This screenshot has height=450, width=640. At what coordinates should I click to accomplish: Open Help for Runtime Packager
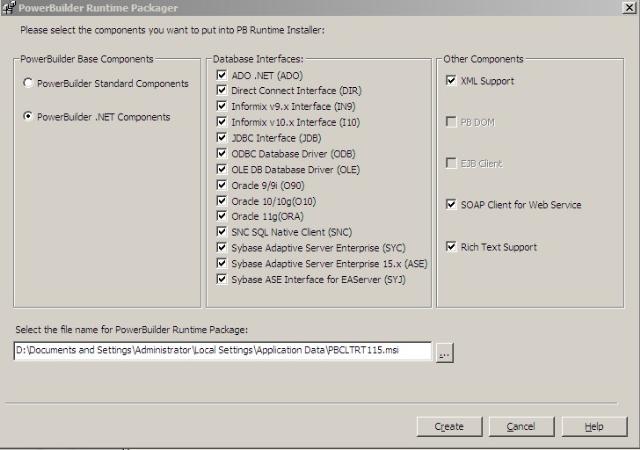pyautogui.click(x=594, y=427)
